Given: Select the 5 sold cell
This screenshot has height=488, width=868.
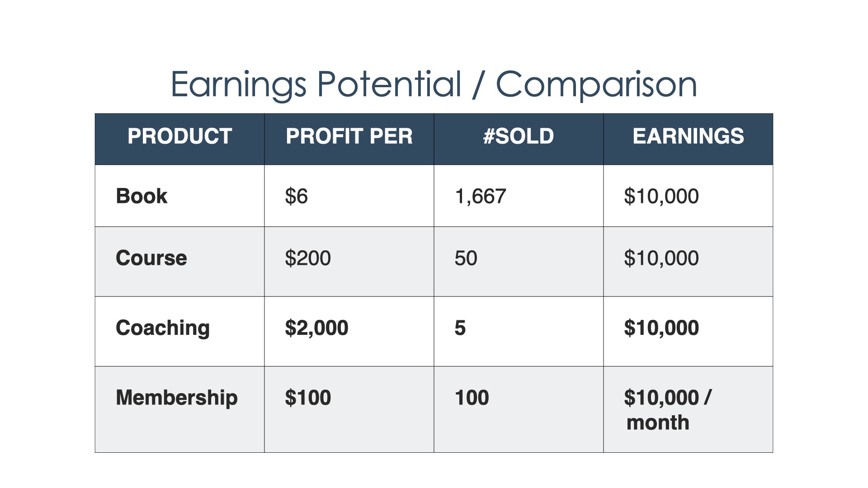Looking at the screenshot, I should [x=519, y=331].
